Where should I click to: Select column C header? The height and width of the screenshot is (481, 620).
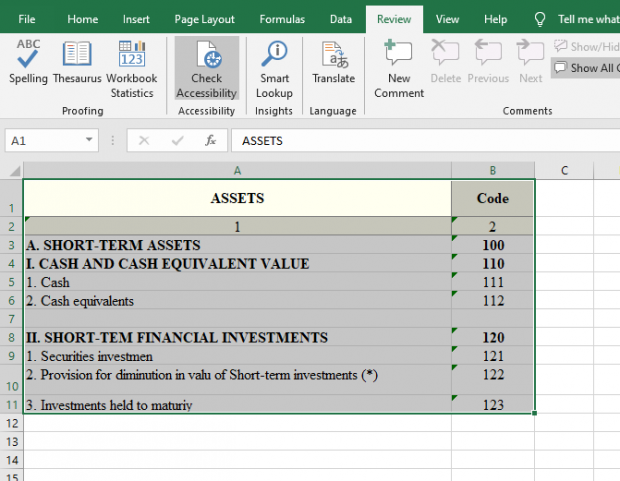[564, 170]
